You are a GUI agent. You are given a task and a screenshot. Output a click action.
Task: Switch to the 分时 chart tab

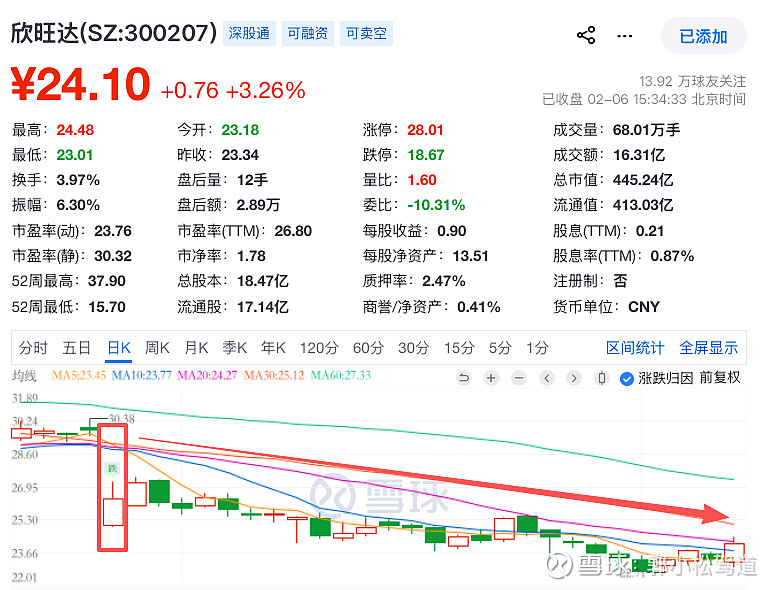(x=33, y=348)
